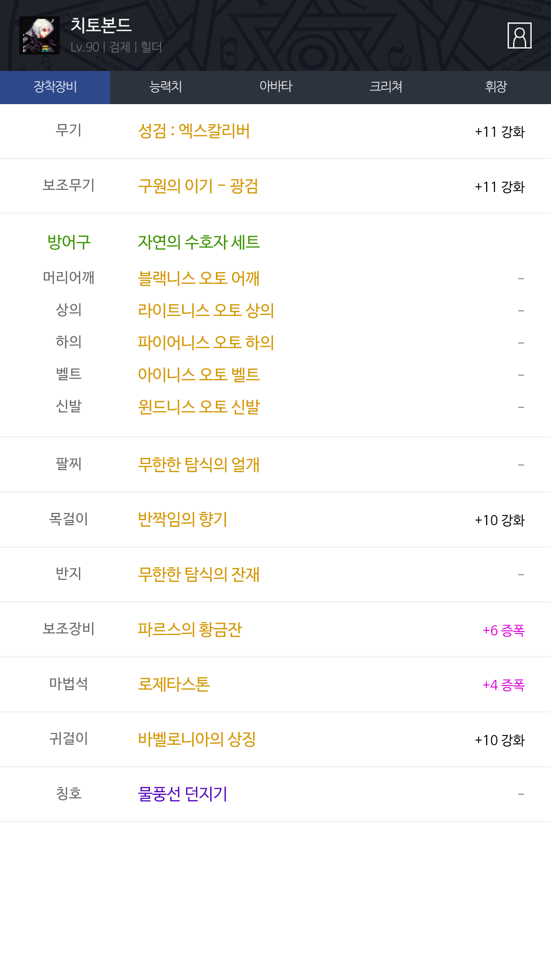Image resolution: width=551 pixels, height=980 pixels.
Task: View the 자연의 수호자 세트 armor set
Action: click(x=199, y=241)
